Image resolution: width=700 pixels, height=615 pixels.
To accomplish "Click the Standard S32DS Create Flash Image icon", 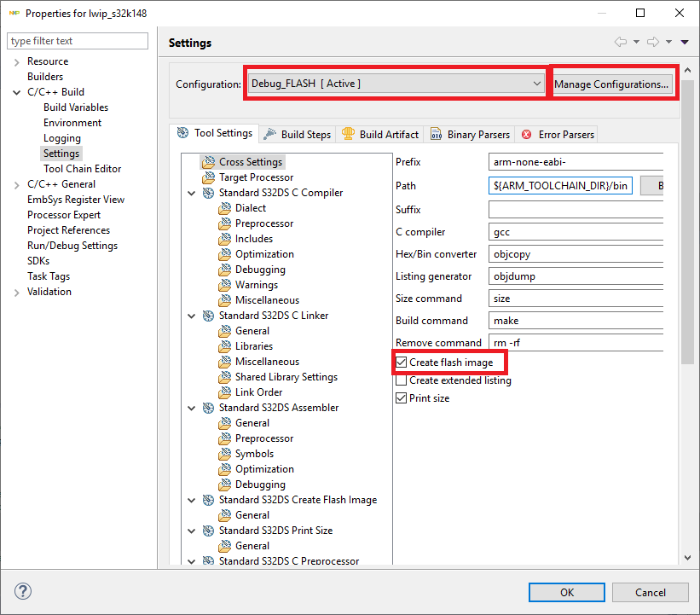I will tap(208, 500).
